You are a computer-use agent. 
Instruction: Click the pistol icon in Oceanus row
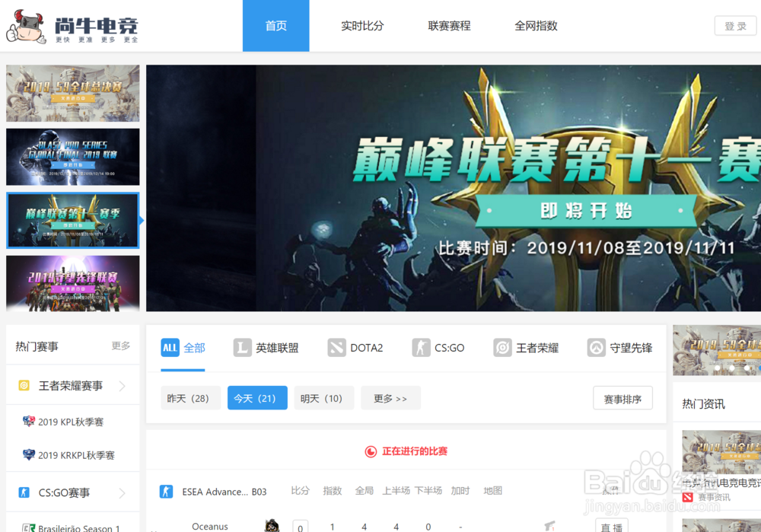[549, 526]
